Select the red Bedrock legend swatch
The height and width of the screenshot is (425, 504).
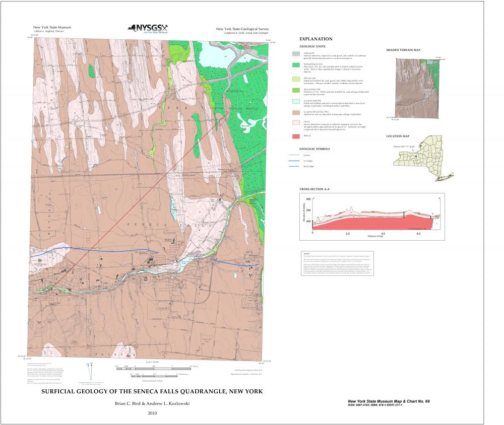click(294, 136)
